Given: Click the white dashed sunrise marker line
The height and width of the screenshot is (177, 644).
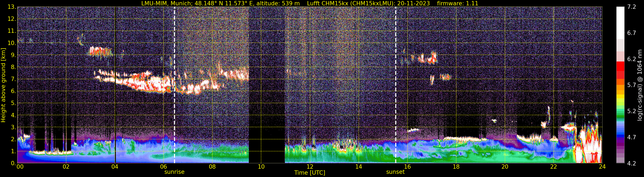Looking at the screenshot, I should point(174,85).
